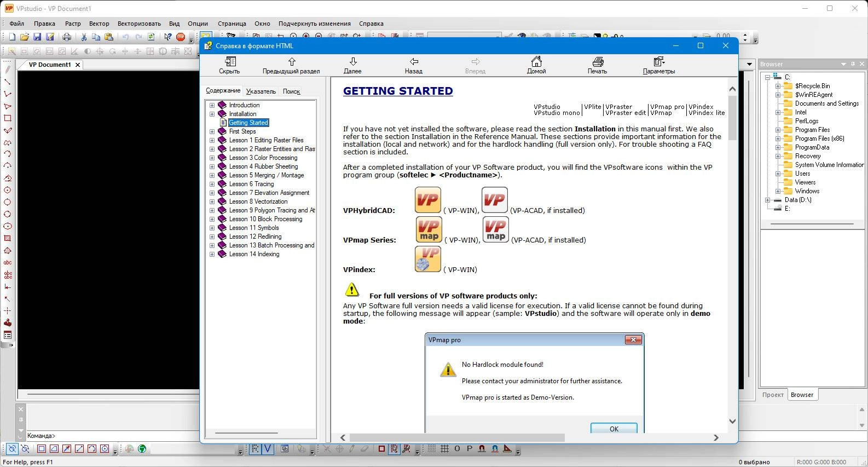868x467 pixels.
Task: Click the green globe icon in bottom toolbar
Action: coord(142,449)
